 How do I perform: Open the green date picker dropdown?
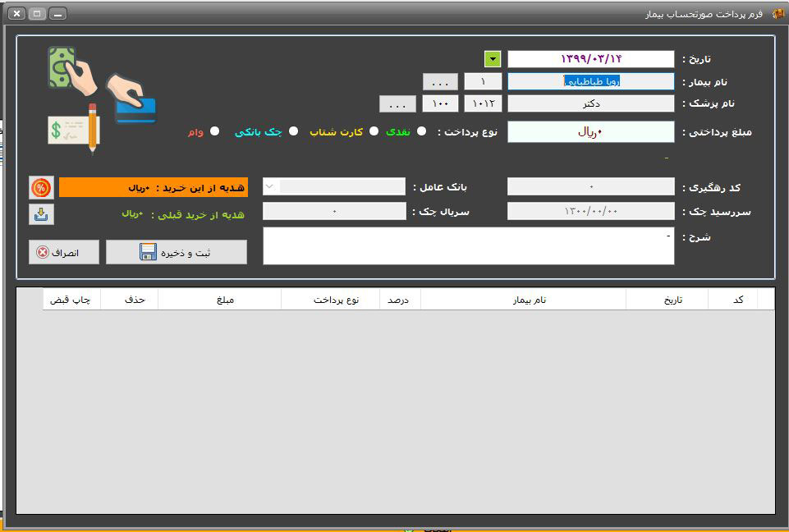click(493, 59)
